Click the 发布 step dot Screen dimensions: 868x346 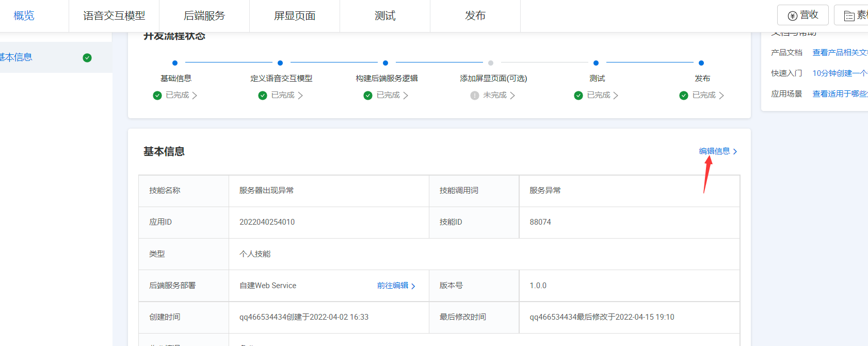click(x=701, y=63)
